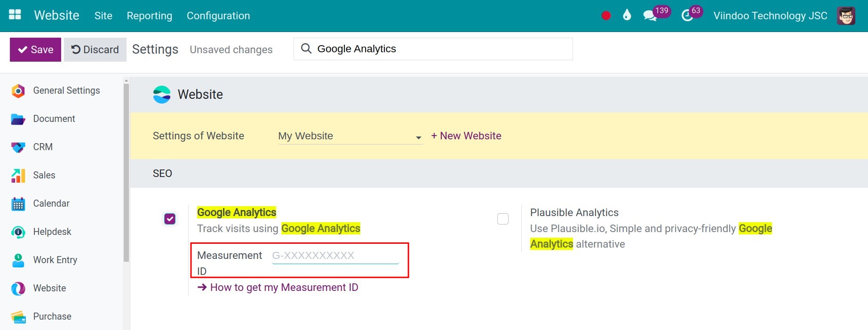Select the Work Entry icon in sidebar

[x=18, y=260]
